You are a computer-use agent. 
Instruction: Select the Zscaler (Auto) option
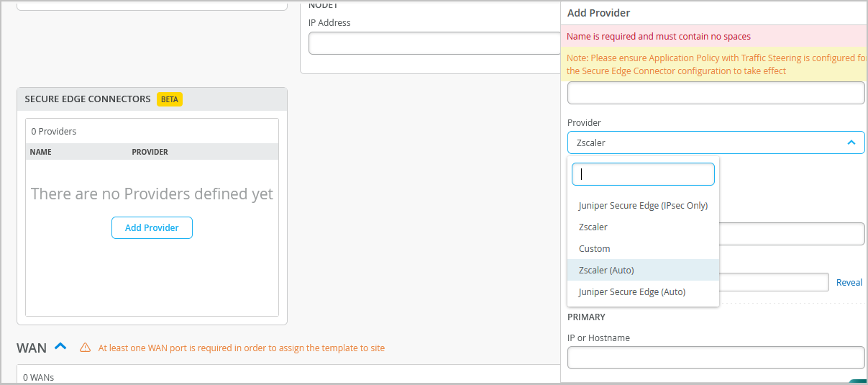[606, 271]
